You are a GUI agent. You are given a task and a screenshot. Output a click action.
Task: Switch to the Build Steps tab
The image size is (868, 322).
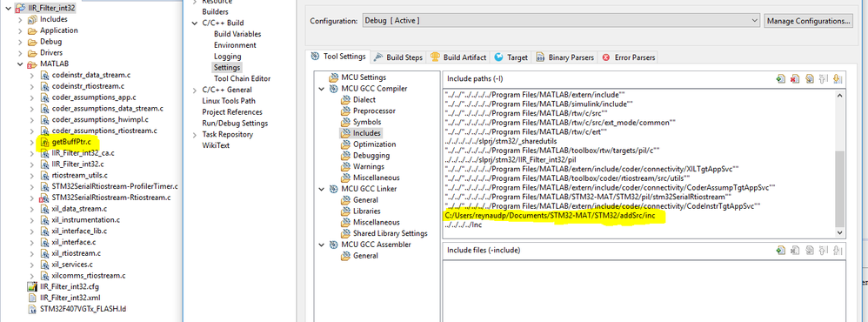point(398,57)
